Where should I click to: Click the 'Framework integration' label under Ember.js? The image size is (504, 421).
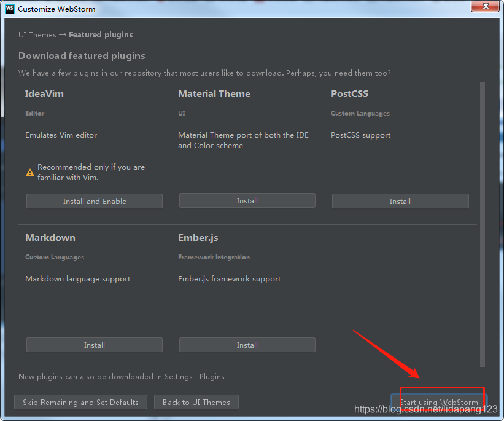(x=214, y=257)
